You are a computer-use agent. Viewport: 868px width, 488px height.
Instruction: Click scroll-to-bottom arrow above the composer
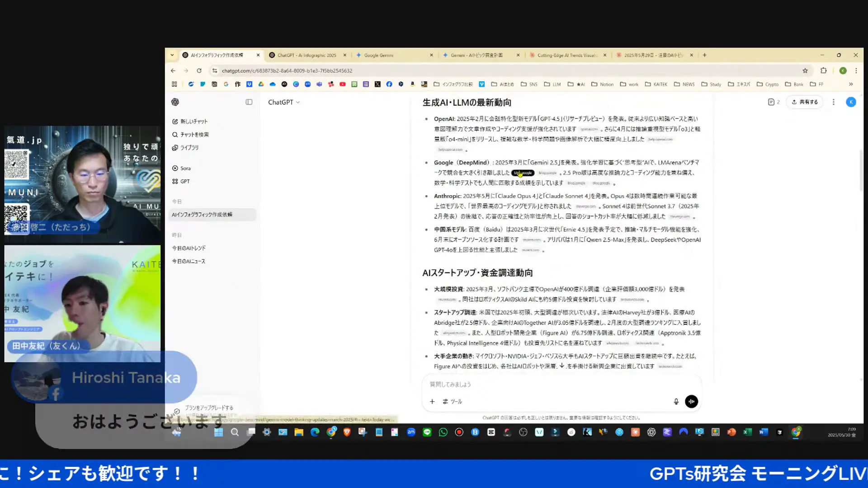click(x=561, y=366)
